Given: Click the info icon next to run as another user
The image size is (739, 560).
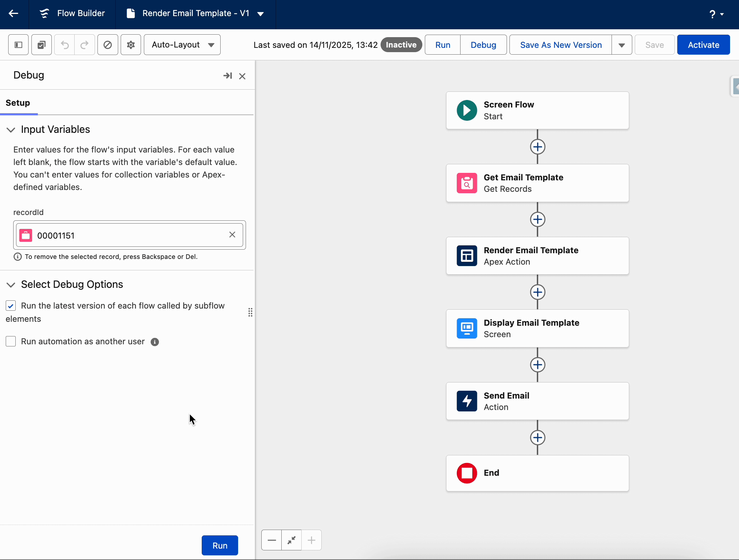Looking at the screenshot, I should 155,342.
